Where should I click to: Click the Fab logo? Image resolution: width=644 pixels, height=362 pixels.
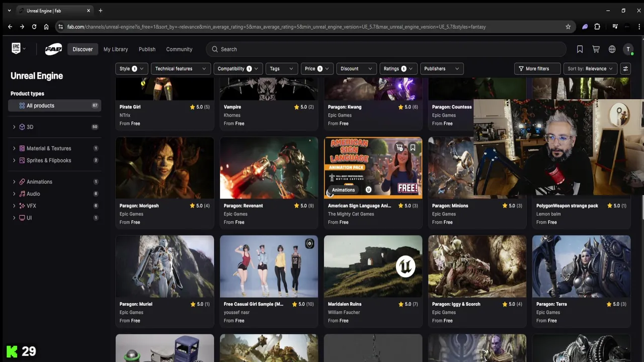click(x=53, y=49)
